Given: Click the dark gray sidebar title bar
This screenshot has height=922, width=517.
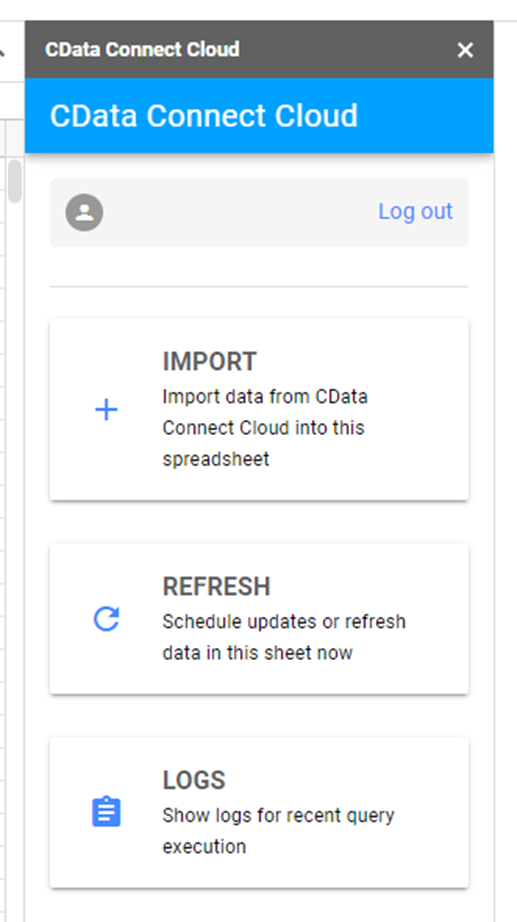Looking at the screenshot, I should click(x=259, y=49).
